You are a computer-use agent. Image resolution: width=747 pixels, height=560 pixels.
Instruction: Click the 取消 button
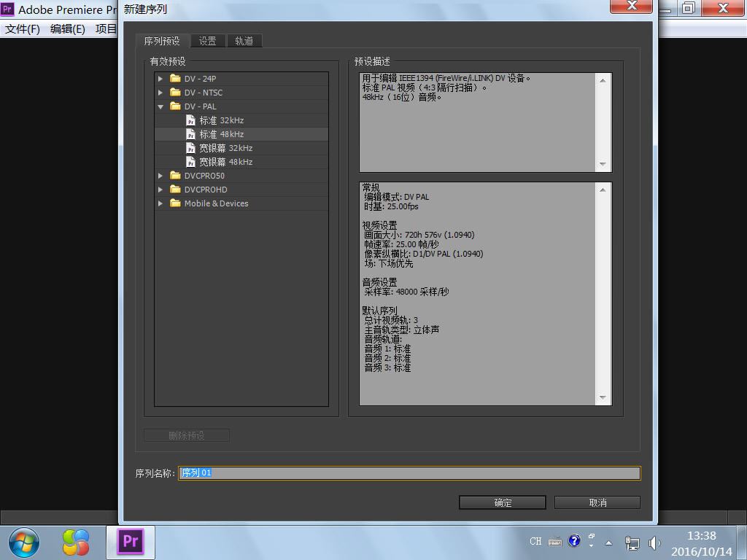[597, 502]
